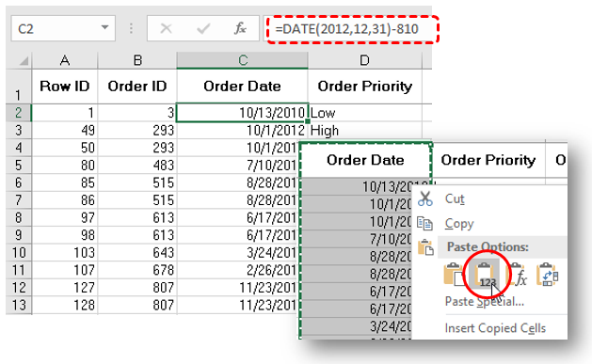Choose Cut from context menu
The height and width of the screenshot is (364, 592).
pos(455,198)
